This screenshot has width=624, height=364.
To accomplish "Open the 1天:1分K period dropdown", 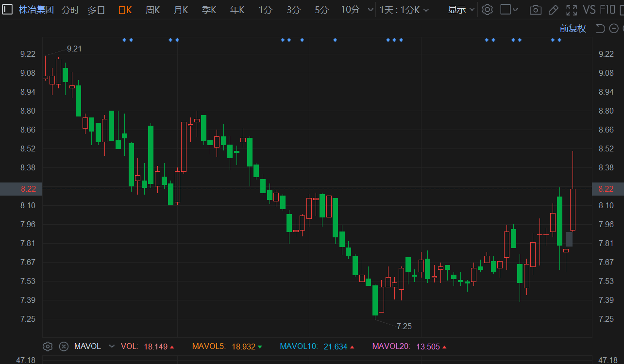I will pyautogui.click(x=404, y=10).
